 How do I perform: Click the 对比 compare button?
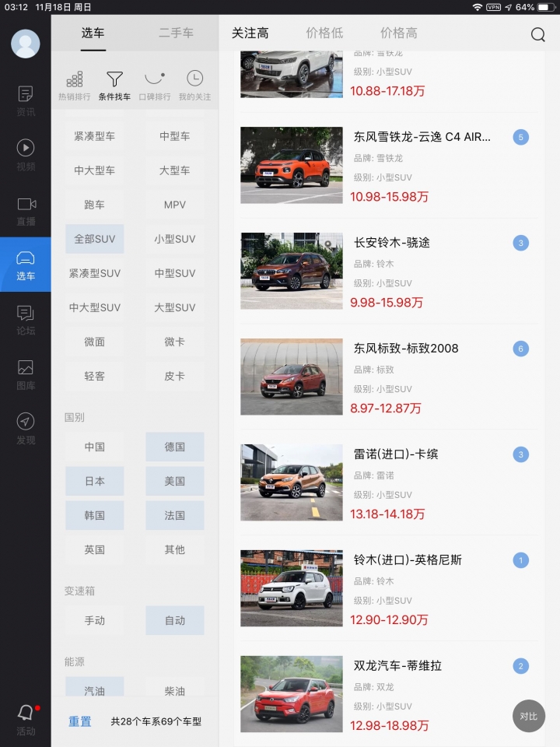(529, 716)
